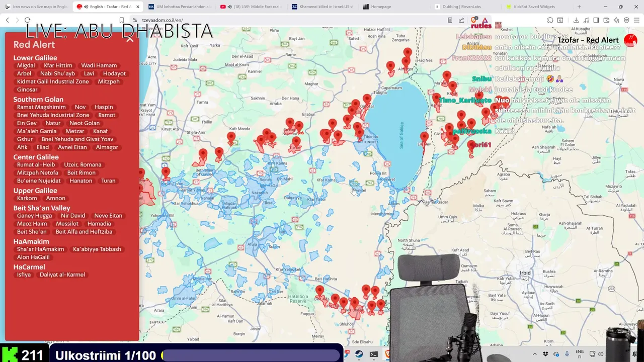The height and width of the screenshot is (362, 644).
Task: Go back using the browser back arrow
Action: tap(7, 20)
